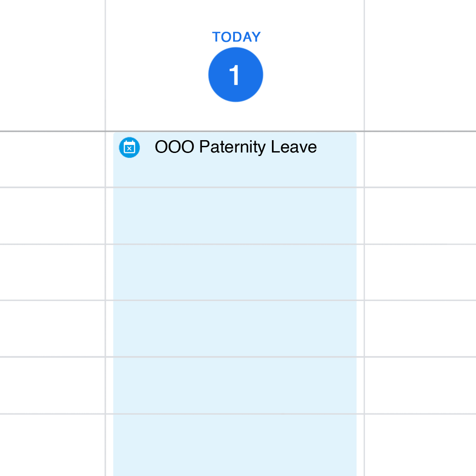Click the bottom visible part of the Paternity Leave block
This screenshot has height=476, width=476.
coord(235,445)
